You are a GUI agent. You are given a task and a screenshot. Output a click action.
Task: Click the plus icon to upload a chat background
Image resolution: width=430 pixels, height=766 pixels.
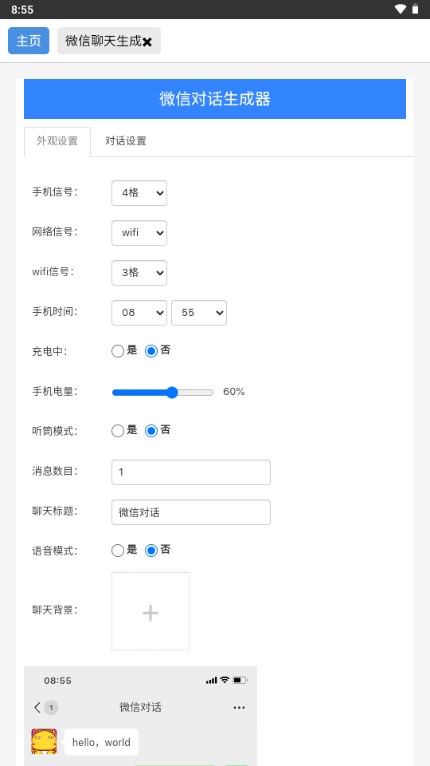pos(150,611)
